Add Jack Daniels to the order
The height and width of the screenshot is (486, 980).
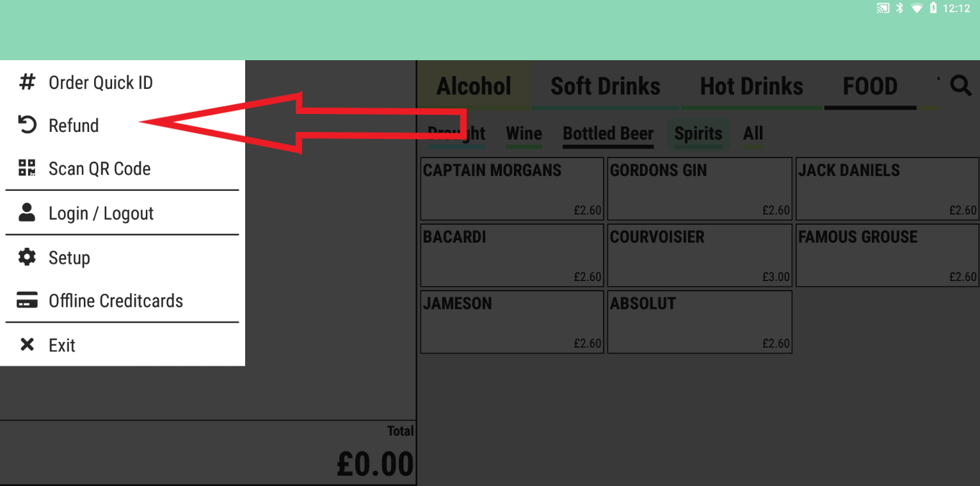tap(887, 189)
